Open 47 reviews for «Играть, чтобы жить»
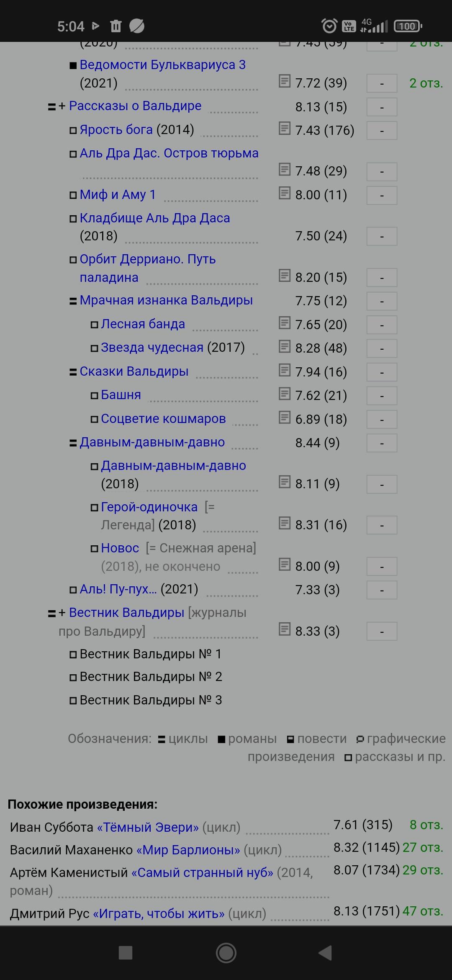Image resolution: width=452 pixels, height=980 pixels. (x=422, y=911)
